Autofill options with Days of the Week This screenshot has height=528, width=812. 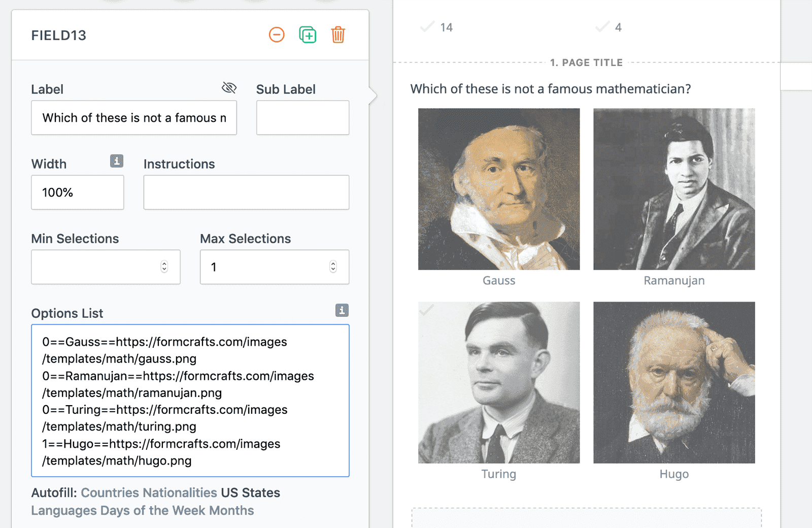(x=153, y=510)
